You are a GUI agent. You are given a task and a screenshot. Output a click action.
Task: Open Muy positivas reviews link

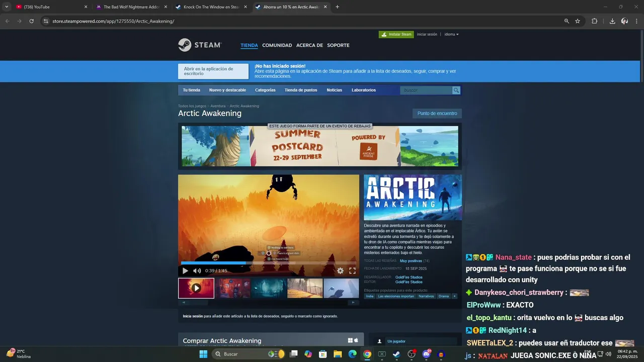click(x=411, y=261)
